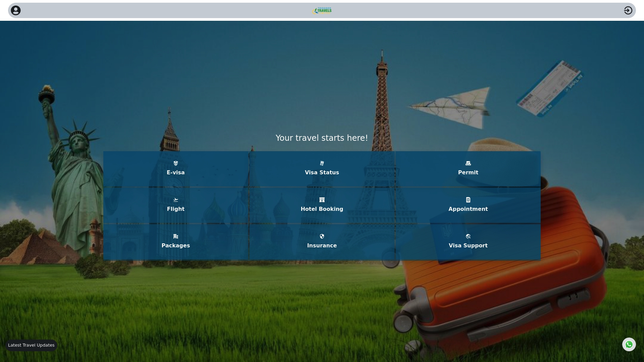Click the E-visa passport icon
Screen dimensions: 644x362
click(x=176, y=163)
